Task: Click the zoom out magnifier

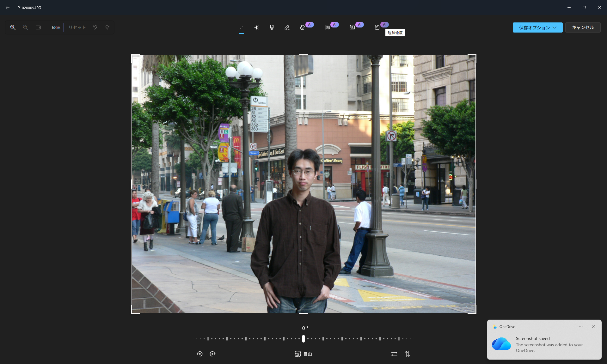Action: pos(26,27)
